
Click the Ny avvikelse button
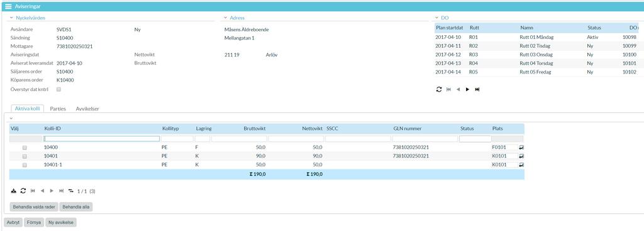pos(61,222)
